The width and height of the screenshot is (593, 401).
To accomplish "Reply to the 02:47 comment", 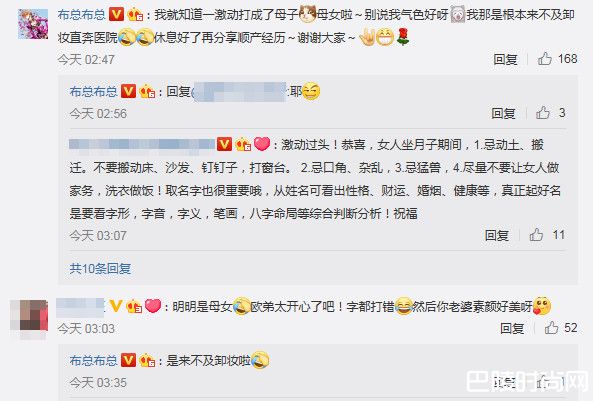I will [x=505, y=59].
